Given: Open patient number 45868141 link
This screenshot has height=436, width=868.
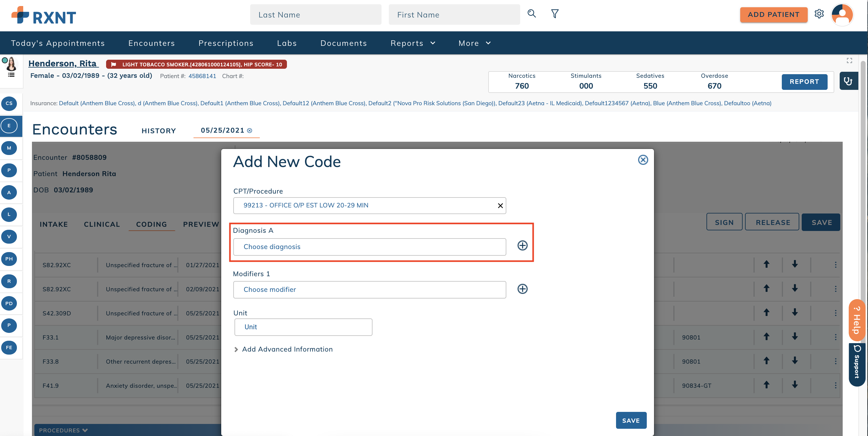Looking at the screenshot, I should (202, 76).
